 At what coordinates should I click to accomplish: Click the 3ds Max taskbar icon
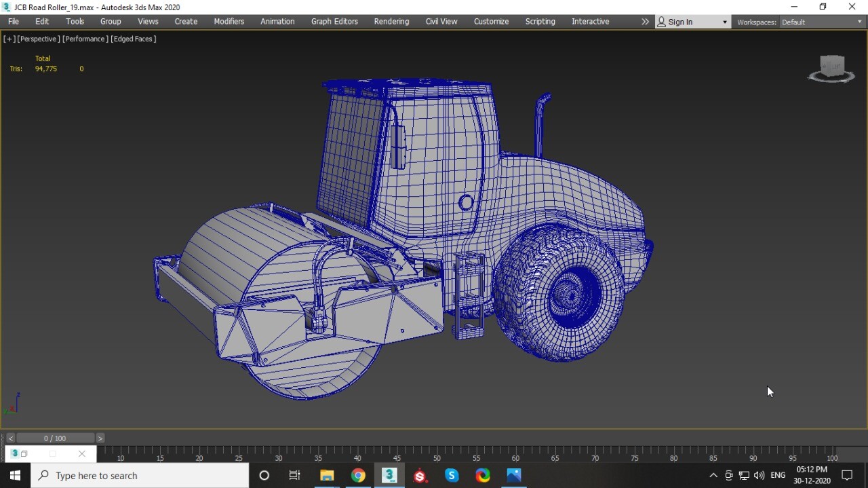(x=389, y=475)
